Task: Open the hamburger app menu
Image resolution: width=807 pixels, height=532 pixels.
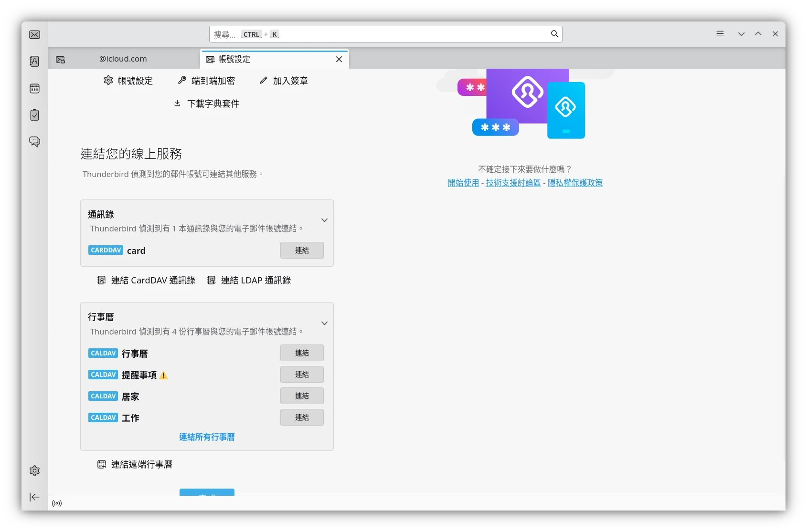Action: [720, 34]
